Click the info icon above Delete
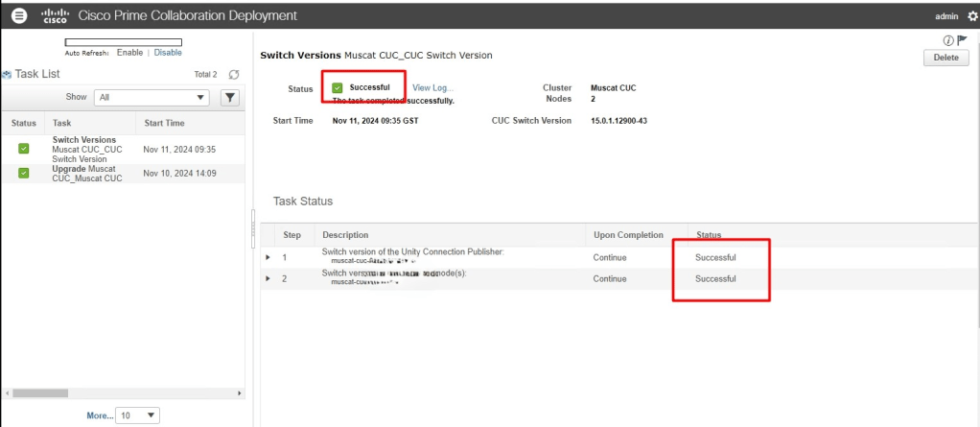Image resolution: width=980 pixels, height=427 pixels. pos(947,40)
